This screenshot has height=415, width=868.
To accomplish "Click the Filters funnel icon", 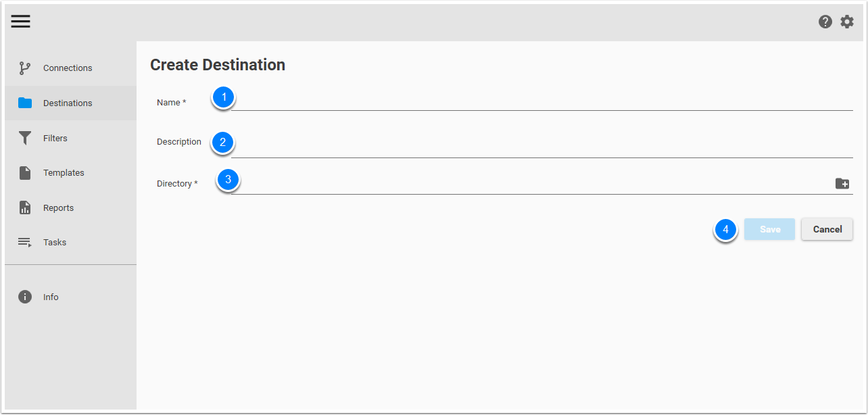I will (25, 138).
